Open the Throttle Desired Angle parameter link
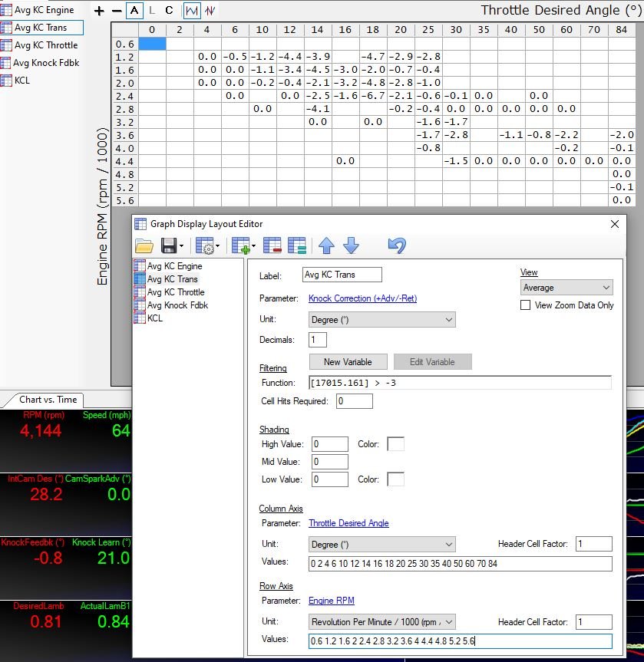The height and width of the screenshot is (662, 644). coord(348,523)
